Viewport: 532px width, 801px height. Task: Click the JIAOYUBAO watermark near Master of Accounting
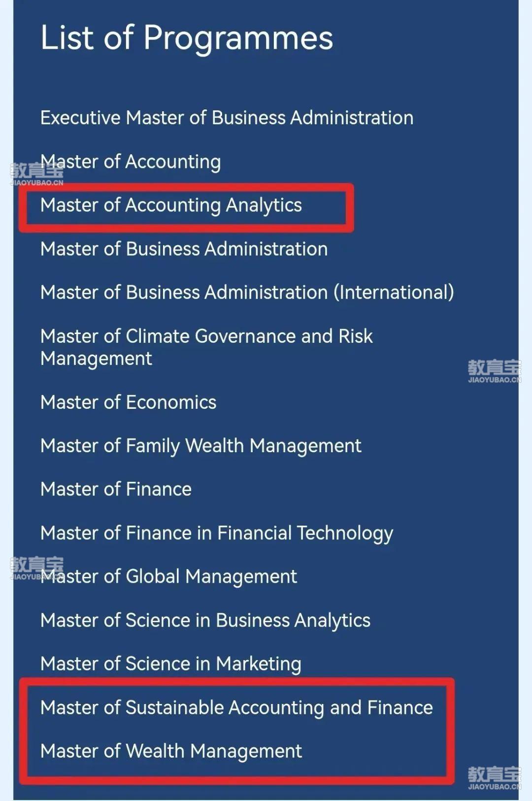pyautogui.click(x=36, y=174)
